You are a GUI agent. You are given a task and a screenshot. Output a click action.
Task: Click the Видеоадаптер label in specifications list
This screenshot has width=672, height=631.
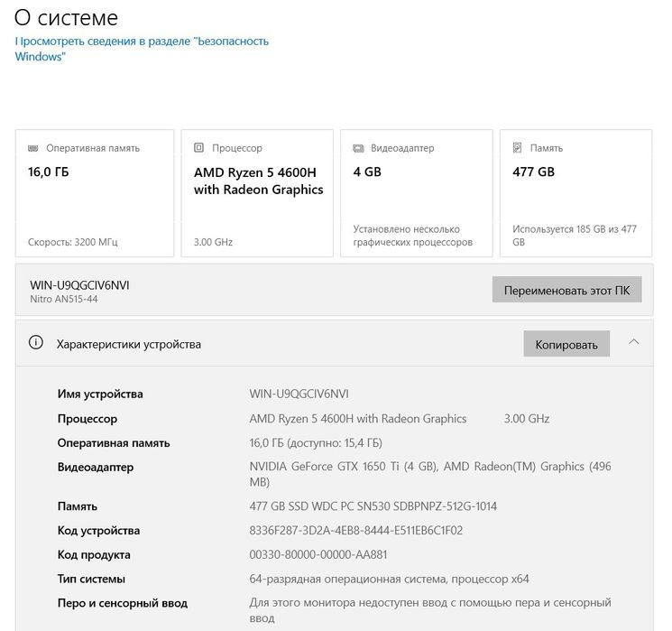coord(96,467)
